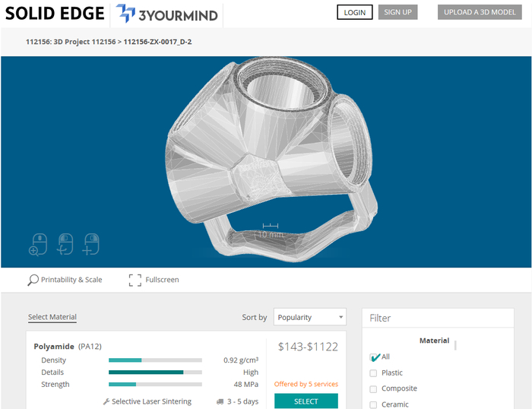Click Offered by 5 services text

click(306, 384)
